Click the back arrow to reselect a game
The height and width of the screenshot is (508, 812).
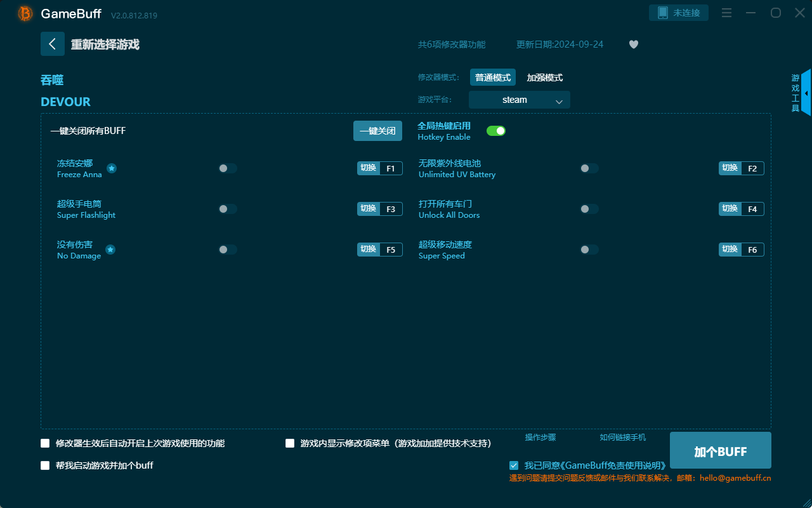53,43
